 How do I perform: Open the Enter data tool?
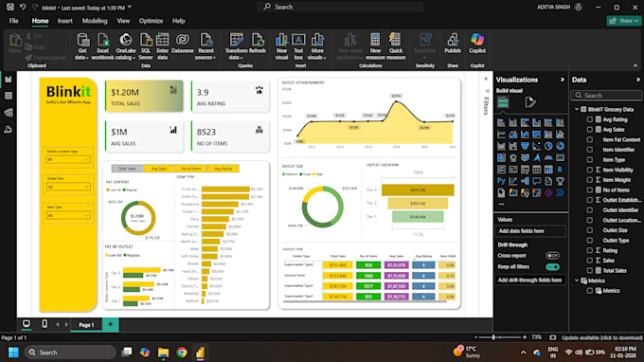click(162, 46)
